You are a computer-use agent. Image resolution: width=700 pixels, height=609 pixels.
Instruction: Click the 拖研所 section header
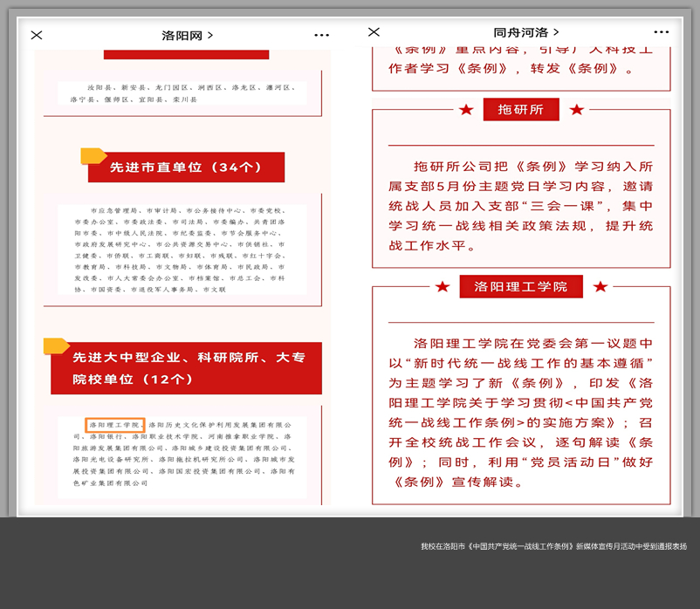(520, 109)
